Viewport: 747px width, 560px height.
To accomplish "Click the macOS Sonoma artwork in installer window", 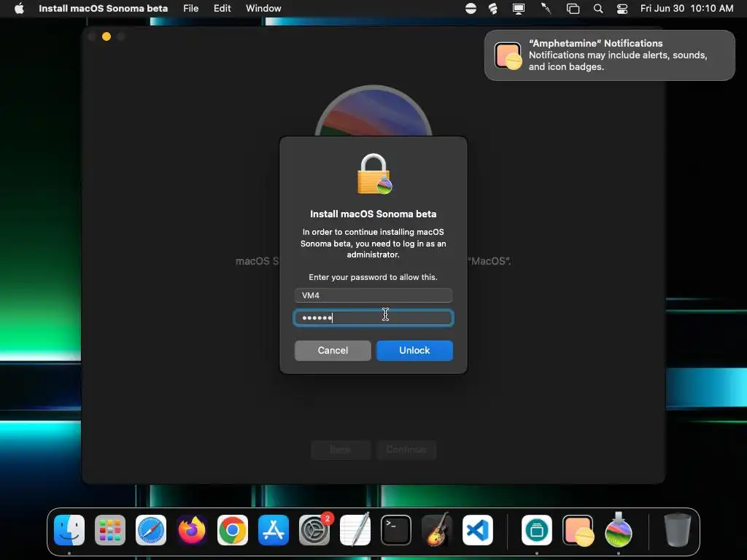I will coord(373,111).
